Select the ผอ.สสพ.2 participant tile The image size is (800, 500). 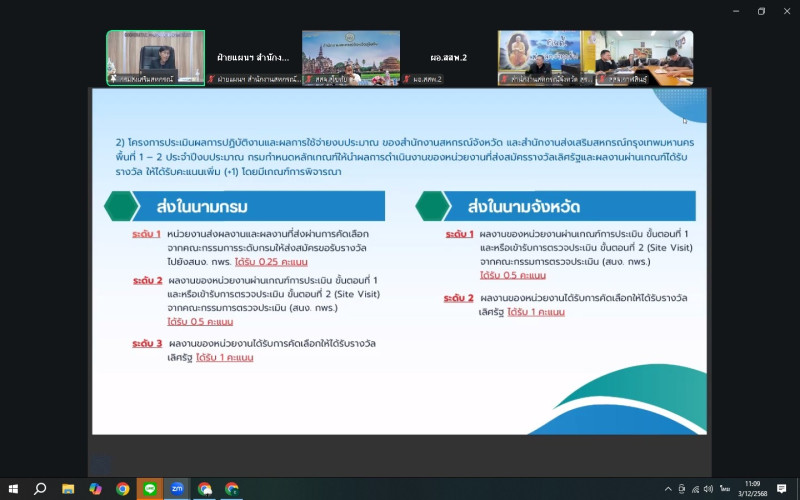(x=448, y=57)
